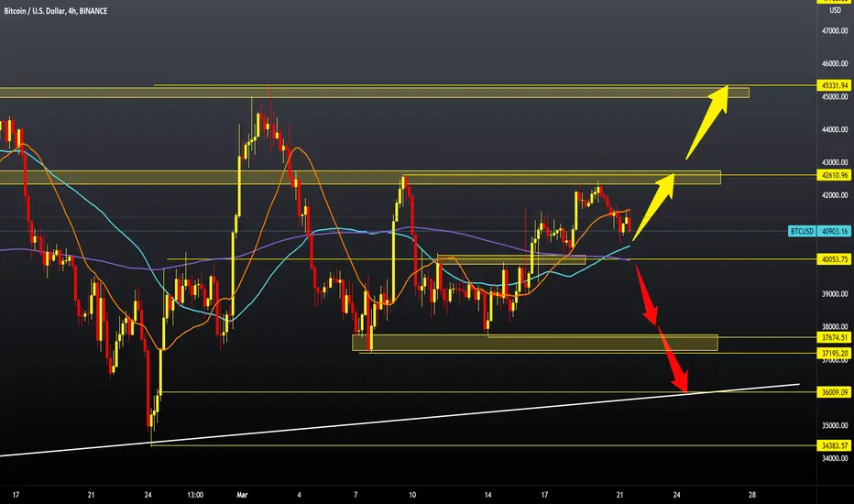
Task: Select the 37195.20 highlighted price level tag
Action: coord(835,354)
